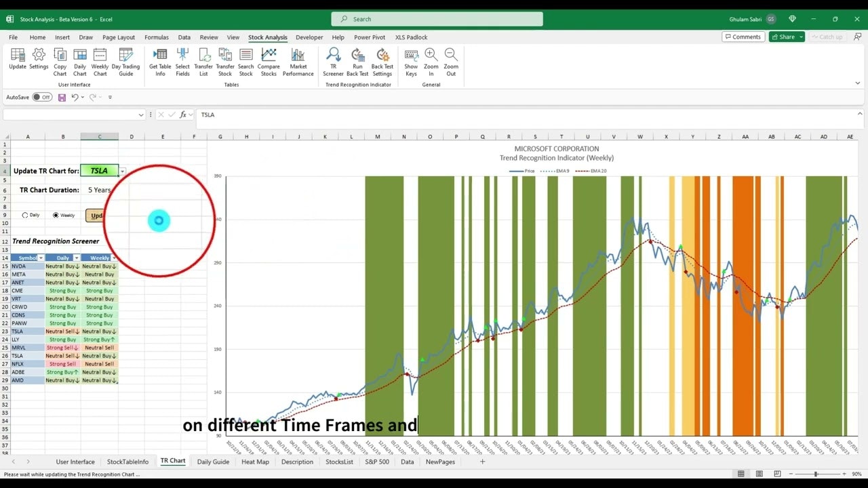Open the Weekly Chart ribbon icon
868x488 pixels.
tap(100, 62)
